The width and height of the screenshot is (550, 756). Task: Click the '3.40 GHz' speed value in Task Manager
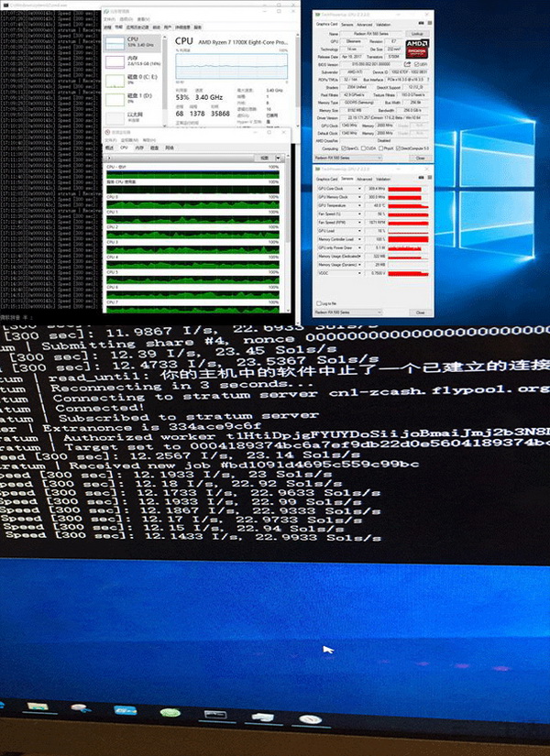click(x=209, y=97)
